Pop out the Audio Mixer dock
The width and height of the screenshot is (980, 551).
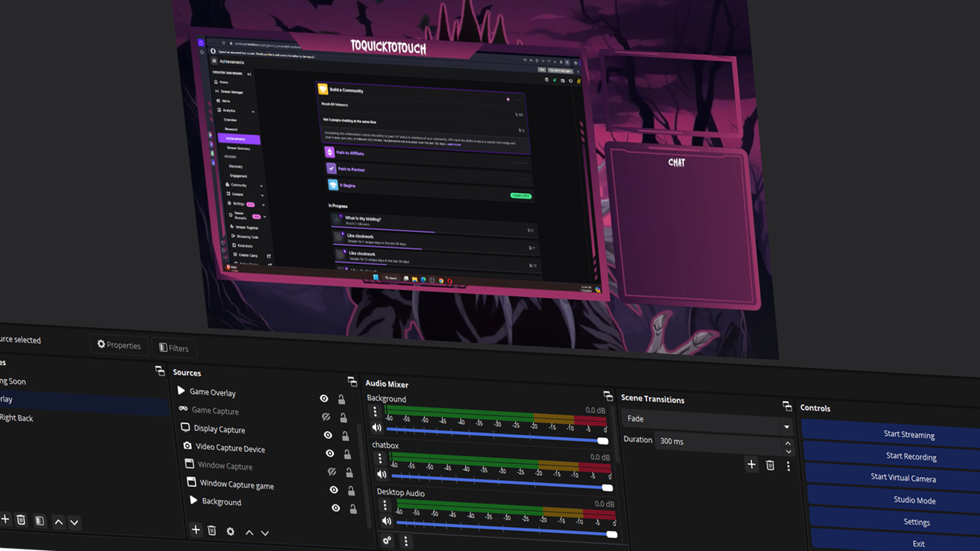[608, 395]
